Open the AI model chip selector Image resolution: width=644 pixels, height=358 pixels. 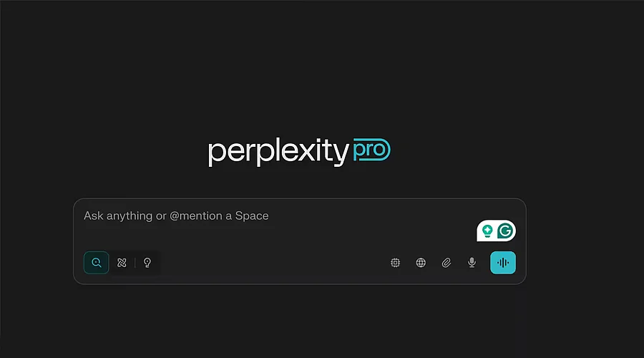click(395, 263)
